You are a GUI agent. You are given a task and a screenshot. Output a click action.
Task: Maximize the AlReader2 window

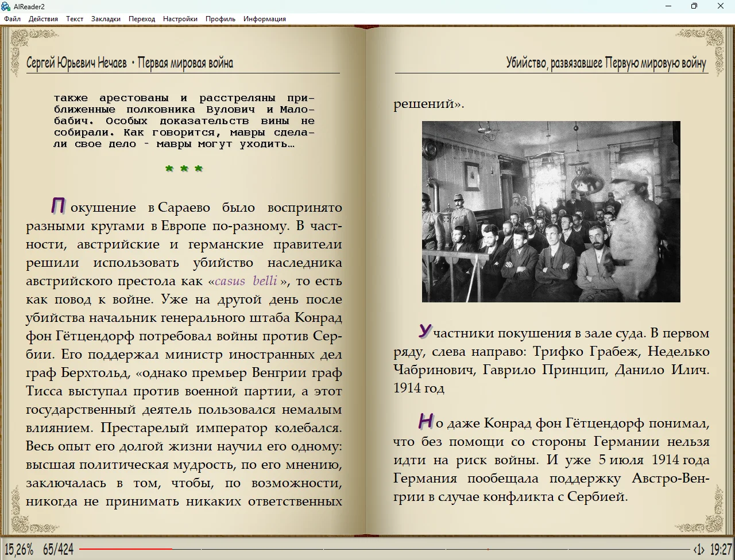694,6
